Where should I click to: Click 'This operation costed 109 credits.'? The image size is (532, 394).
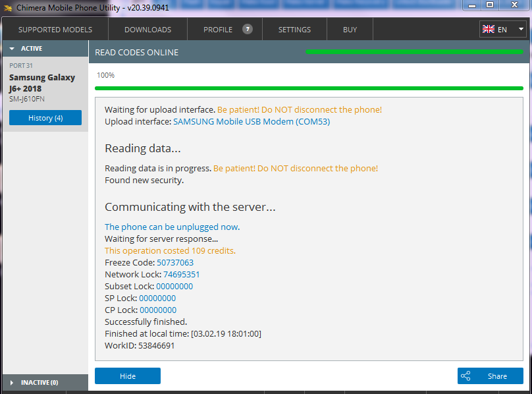coord(171,250)
